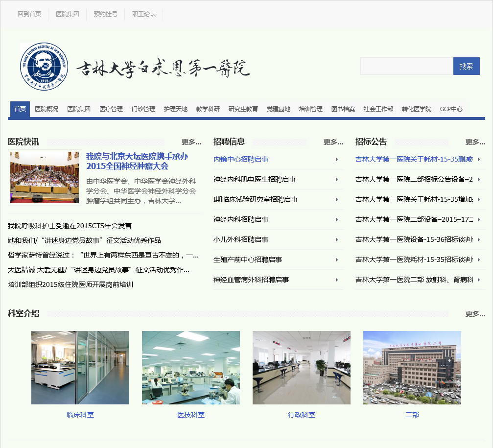493x448 pixels.
Task: Open 大医精诚 大爱无疆 article
Action: [98, 270]
